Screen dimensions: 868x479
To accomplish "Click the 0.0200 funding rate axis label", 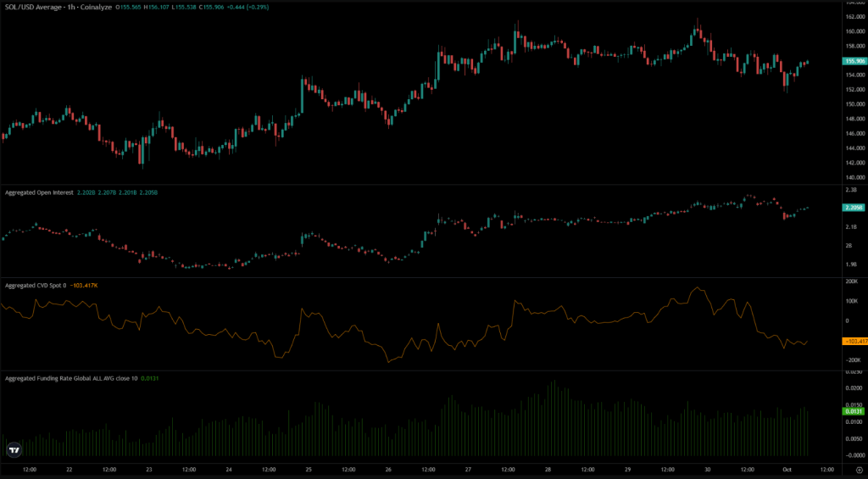I will pos(854,387).
